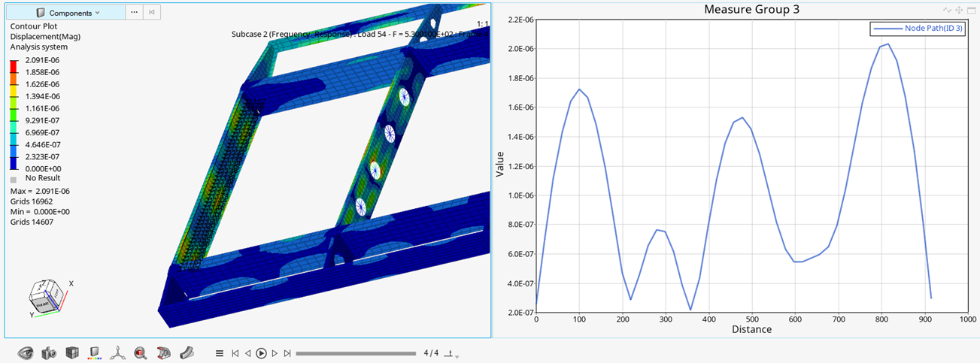The image size is (980, 363).
Task: Click the red legend color band
Action: [15, 67]
